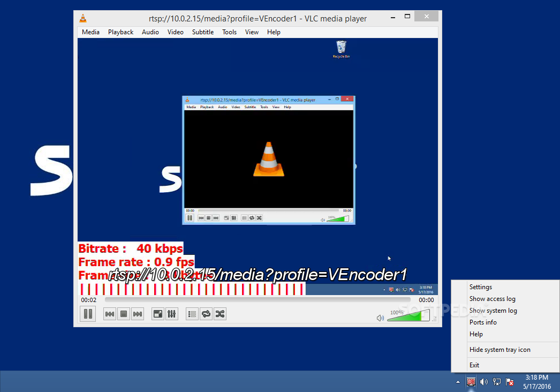Maximize the VLC window

click(407, 17)
